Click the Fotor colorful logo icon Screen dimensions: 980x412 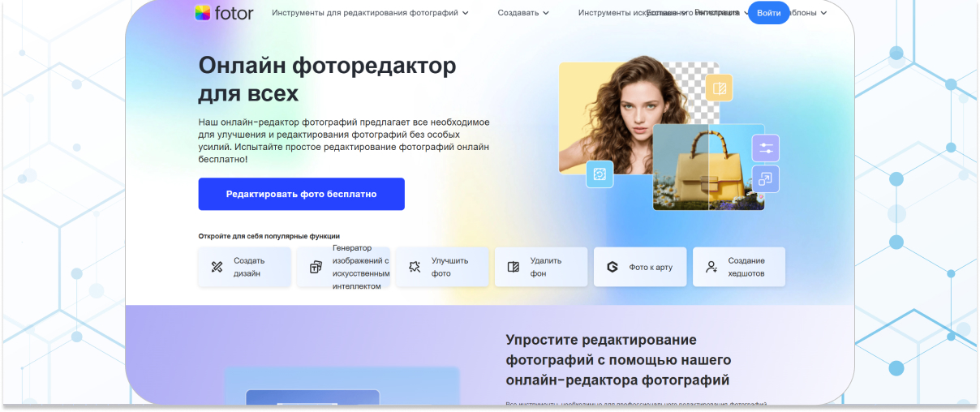pyautogui.click(x=203, y=13)
